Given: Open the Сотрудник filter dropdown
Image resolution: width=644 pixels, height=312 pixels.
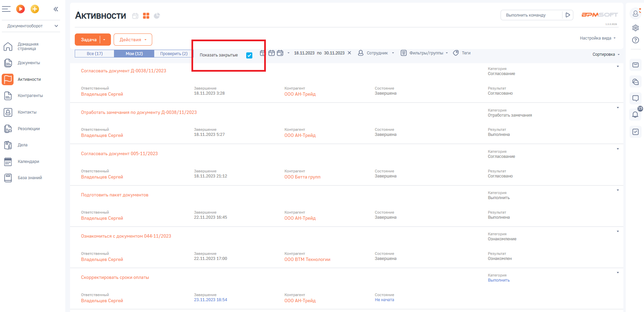Looking at the screenshot, I should click(x=376, y=53).
